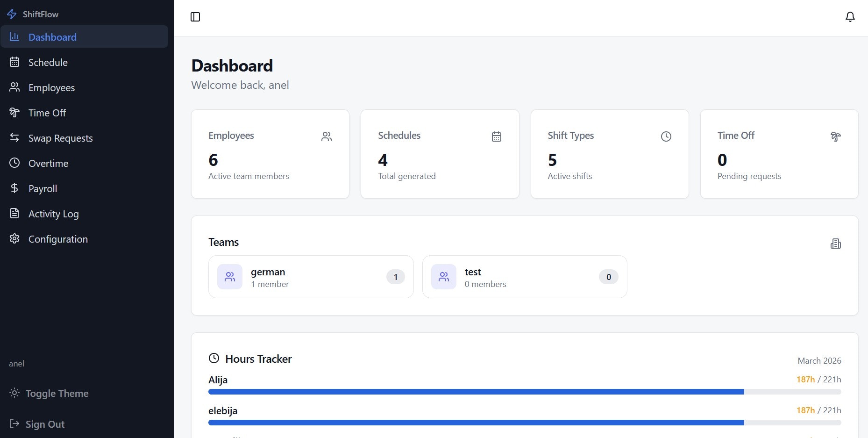Click '0 members' under test team
Image resolution: width=868 pixels, height=438 pixels.
pyautogui.click(x=485, y=284)
